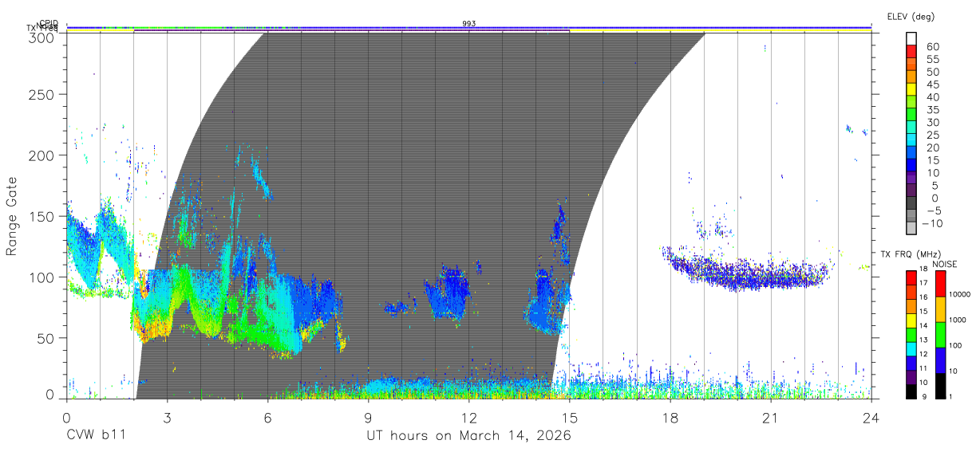Click the TX FRQ legend label '14'
980x452 pixels.
tap(923, 325)
